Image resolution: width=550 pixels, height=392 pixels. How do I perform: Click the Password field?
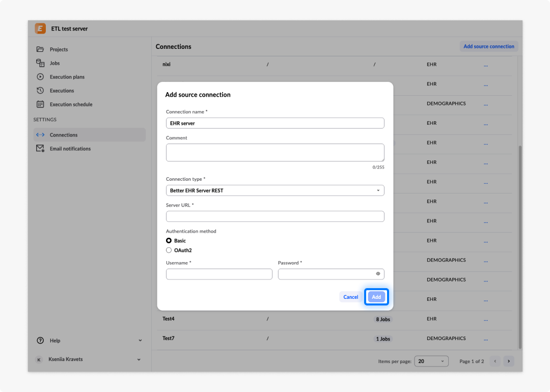(331, 274)
